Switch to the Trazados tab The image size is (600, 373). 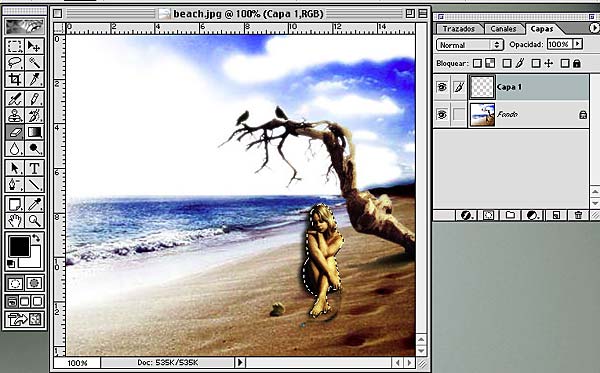pyautogui.click(x=459, y=29)
